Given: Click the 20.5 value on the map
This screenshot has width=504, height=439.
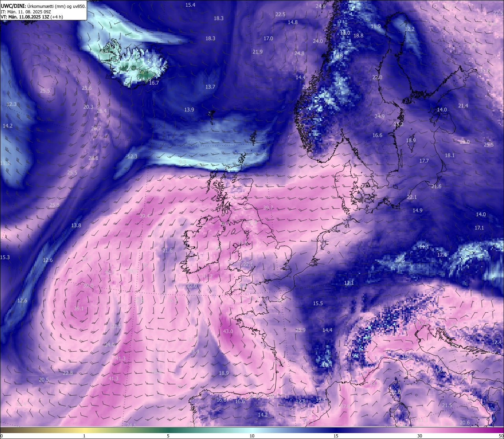Looking at the screenshot, I should point(44,380).
